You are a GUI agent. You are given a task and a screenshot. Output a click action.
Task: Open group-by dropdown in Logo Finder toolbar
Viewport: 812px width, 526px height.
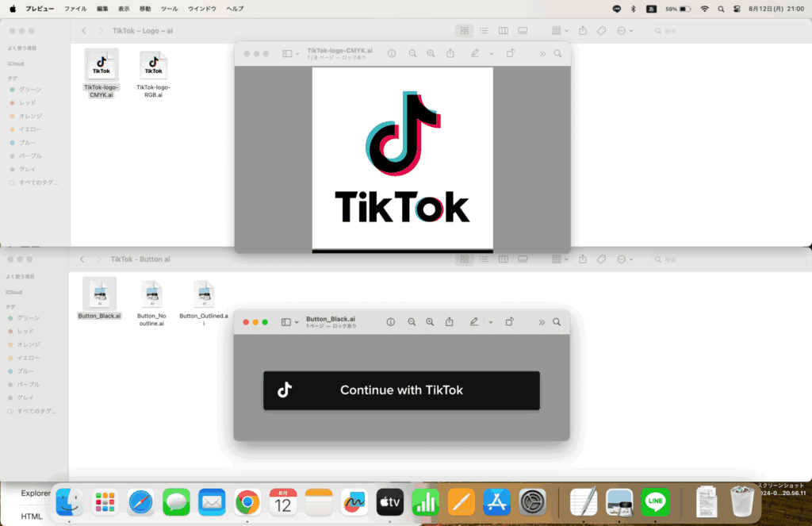pyautogui.click(x=560, y=31)
